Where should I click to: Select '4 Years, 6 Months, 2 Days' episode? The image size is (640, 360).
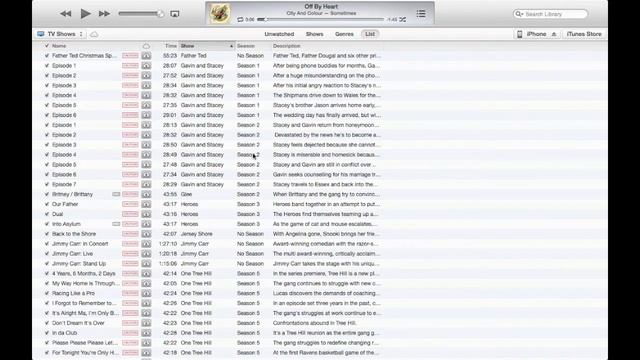[84, 273]
